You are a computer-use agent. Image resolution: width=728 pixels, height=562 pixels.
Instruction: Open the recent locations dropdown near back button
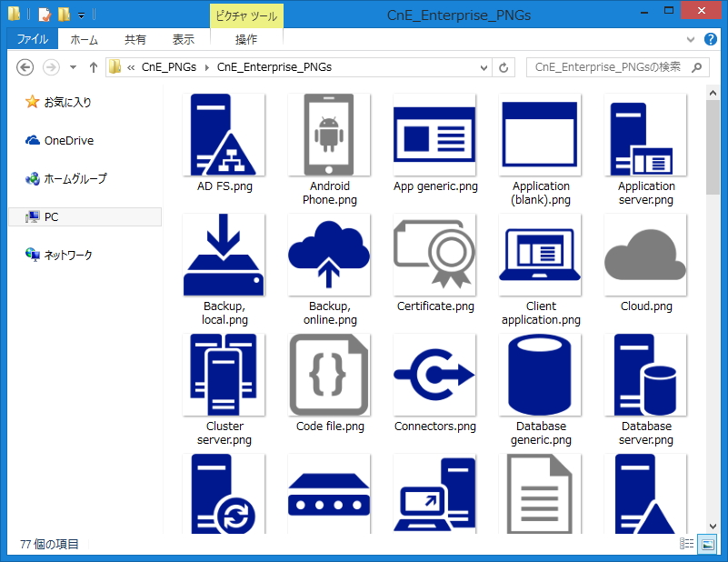73,67
